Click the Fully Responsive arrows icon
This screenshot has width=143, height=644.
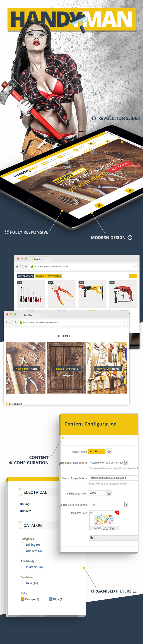[x=6, y=232]
